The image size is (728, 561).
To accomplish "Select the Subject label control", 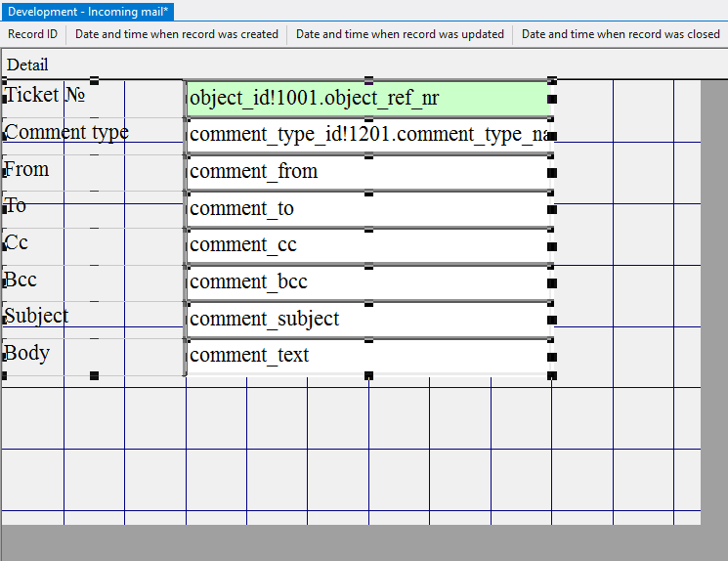I will pos(37,316).
